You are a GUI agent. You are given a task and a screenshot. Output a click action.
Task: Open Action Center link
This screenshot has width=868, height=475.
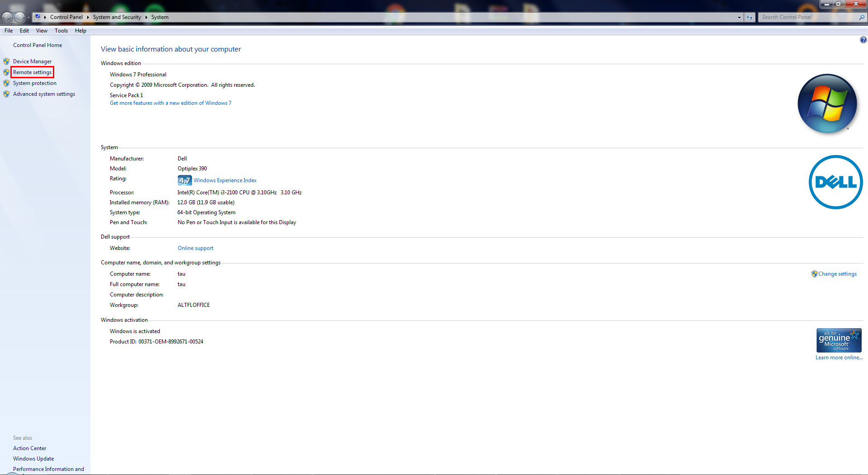(29, 448)
